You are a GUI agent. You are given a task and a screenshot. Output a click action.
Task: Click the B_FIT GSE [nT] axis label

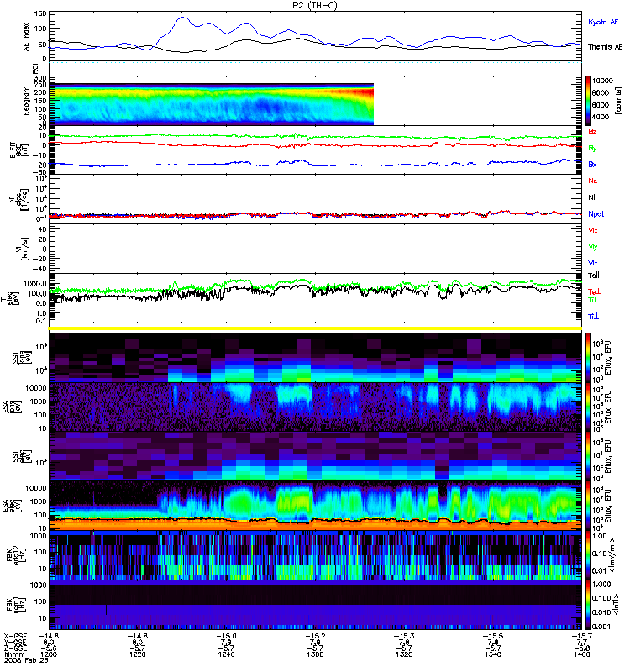tap(19, 150)
